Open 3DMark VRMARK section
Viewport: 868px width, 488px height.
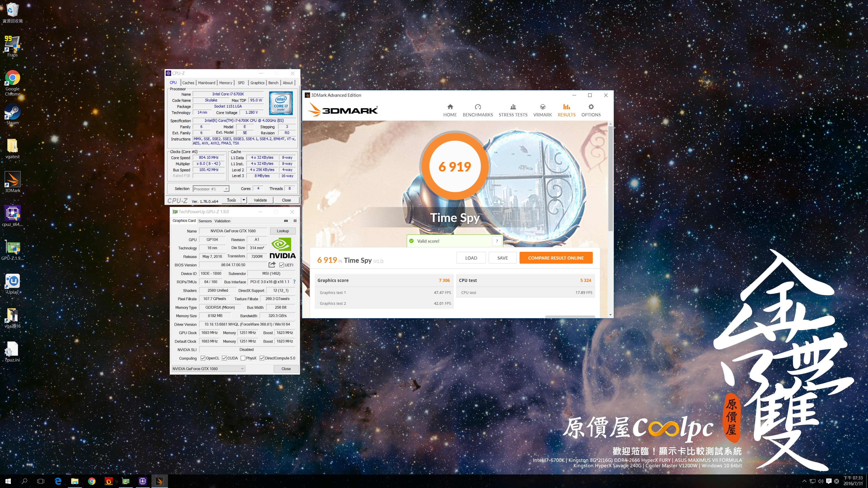tap(542, 110)
